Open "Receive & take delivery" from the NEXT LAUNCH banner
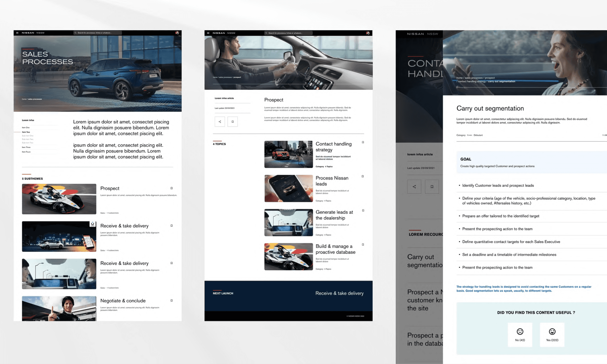Viewport: 607px width, 364px height. pyautogui.click(x=339, y=293)
